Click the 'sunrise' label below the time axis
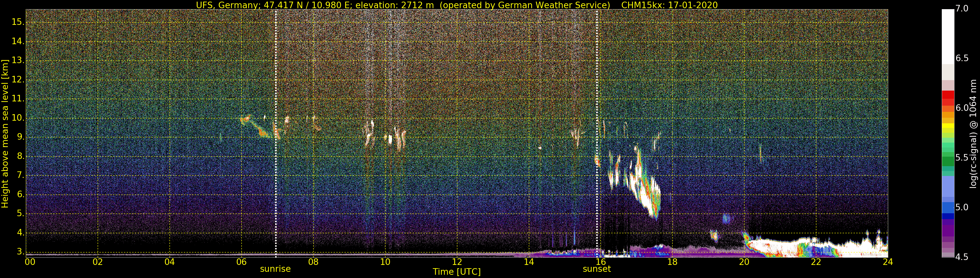The width and height of the screenshot is (980, 278). 275,269
